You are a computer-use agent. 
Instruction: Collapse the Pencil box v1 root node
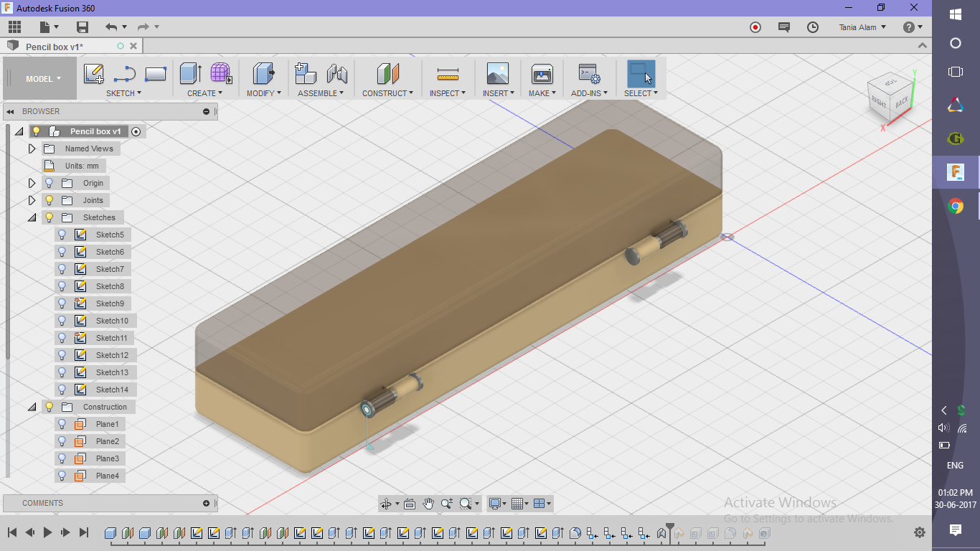tap(19, 131)
